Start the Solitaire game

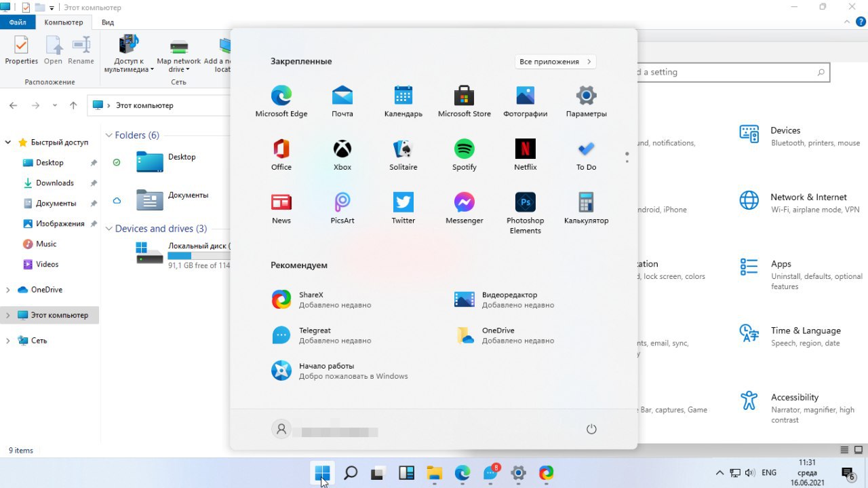click(x=403, y=155)
